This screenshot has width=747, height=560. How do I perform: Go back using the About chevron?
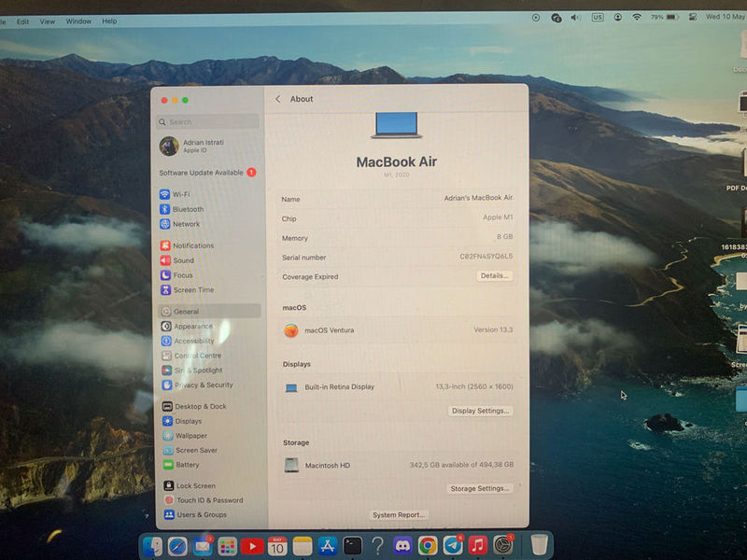click(277, 99)
